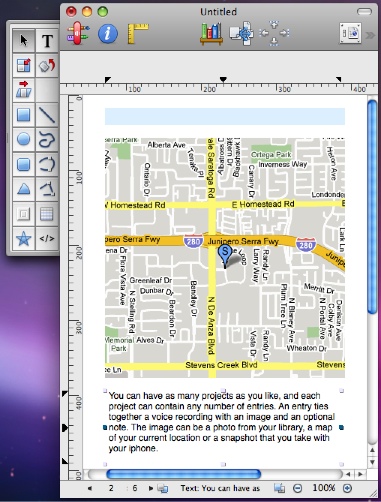Expand the toolbar overflow chevron

click(370, 35)
